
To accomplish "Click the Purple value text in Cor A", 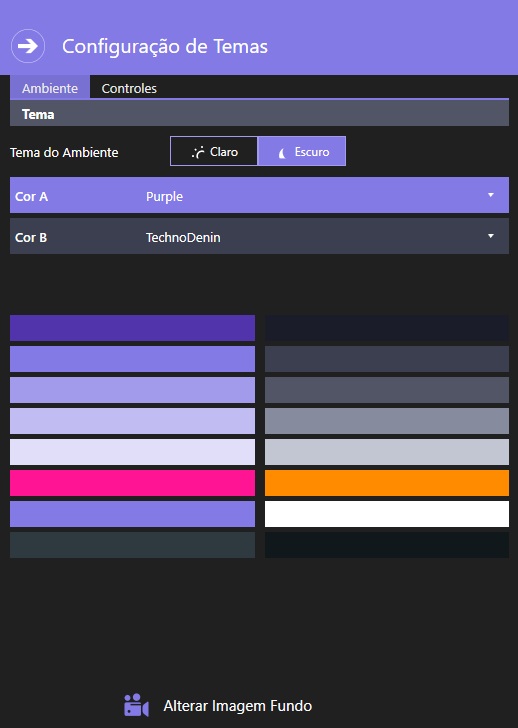I will (x=164, y=196).
